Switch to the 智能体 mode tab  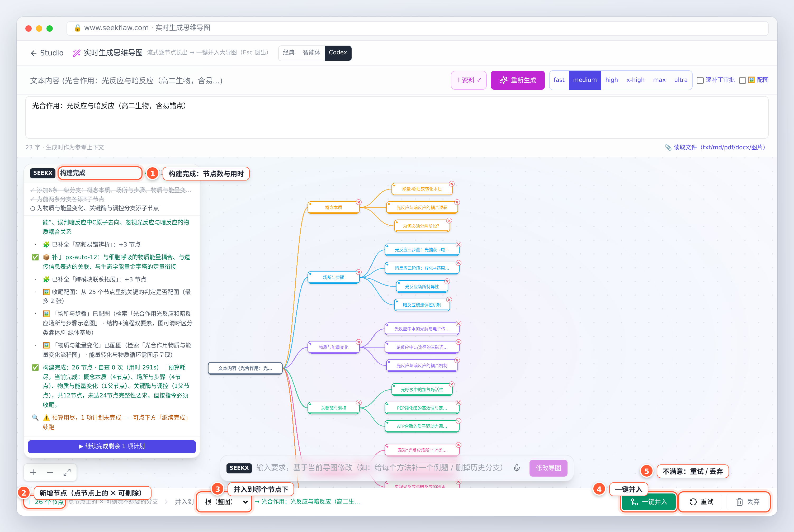pos(311,53)
